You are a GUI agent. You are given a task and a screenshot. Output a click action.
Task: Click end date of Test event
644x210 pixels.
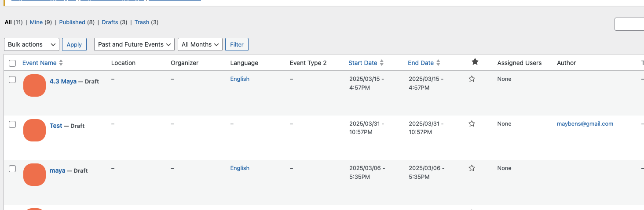pos(426,128)
